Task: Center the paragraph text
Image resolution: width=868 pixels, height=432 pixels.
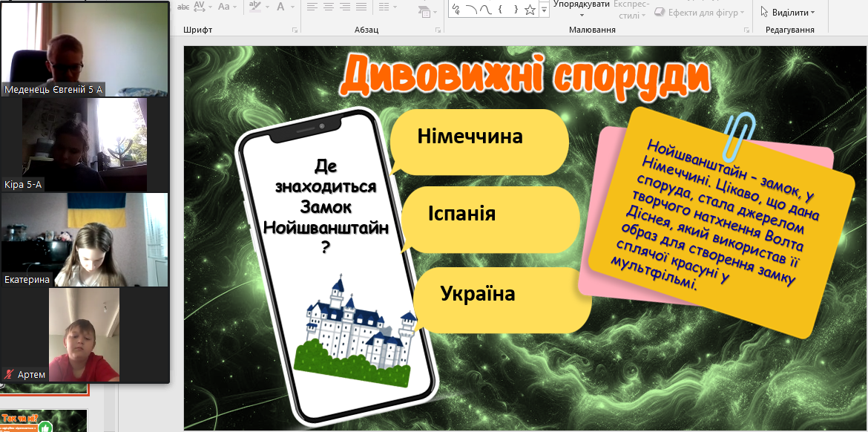Action: click(329, 7)
